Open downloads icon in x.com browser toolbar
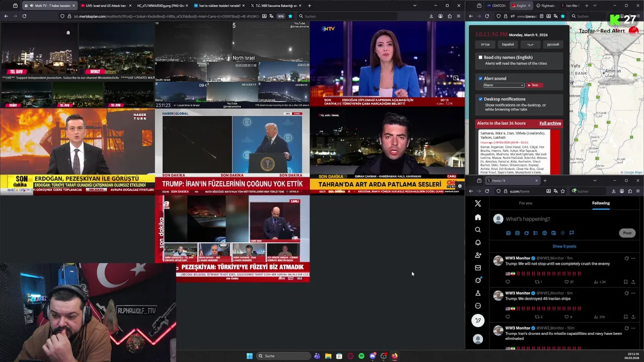This screenshot has width=644, height=362. click(x=613, y=191)
